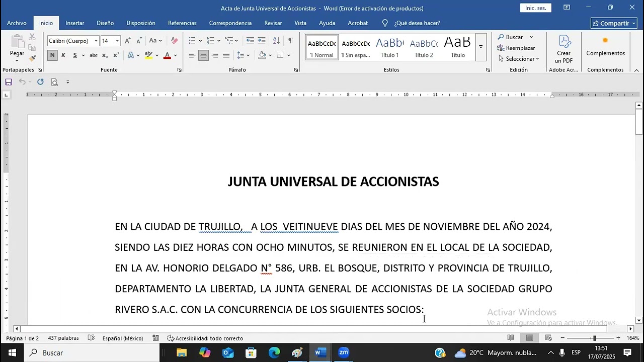The height and width of the screenshot is (362, 644).
Task: Click the Inic. ses. sign-in button
Action: point(535,8)
